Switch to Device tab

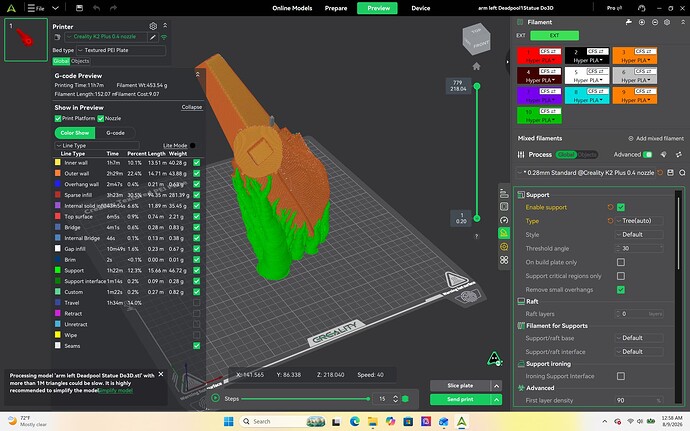[x=421, y=8]
